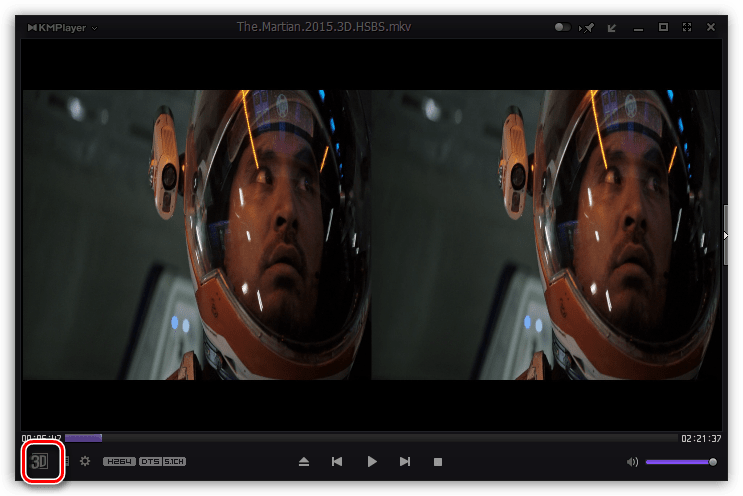Open the KMPlayer main menu dropdown

(x=63, y=28)
